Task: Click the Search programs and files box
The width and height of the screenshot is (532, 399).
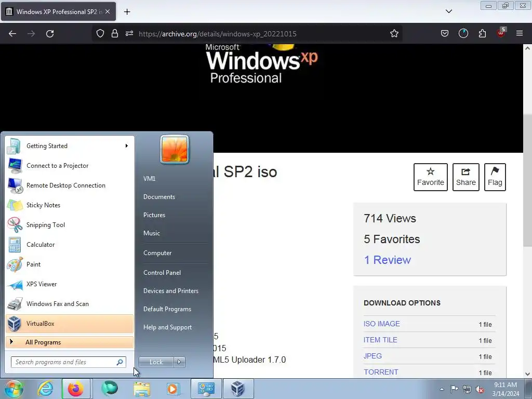Action: coord(68,362)
